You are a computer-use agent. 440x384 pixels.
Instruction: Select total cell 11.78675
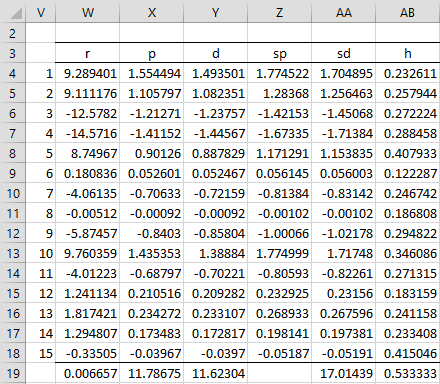(152, 373)
